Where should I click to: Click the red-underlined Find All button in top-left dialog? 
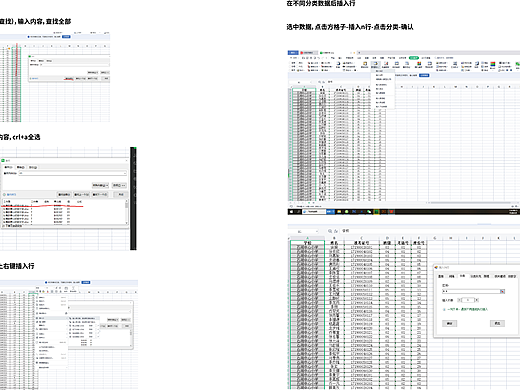pyautogui.click(x=69, y=78)
